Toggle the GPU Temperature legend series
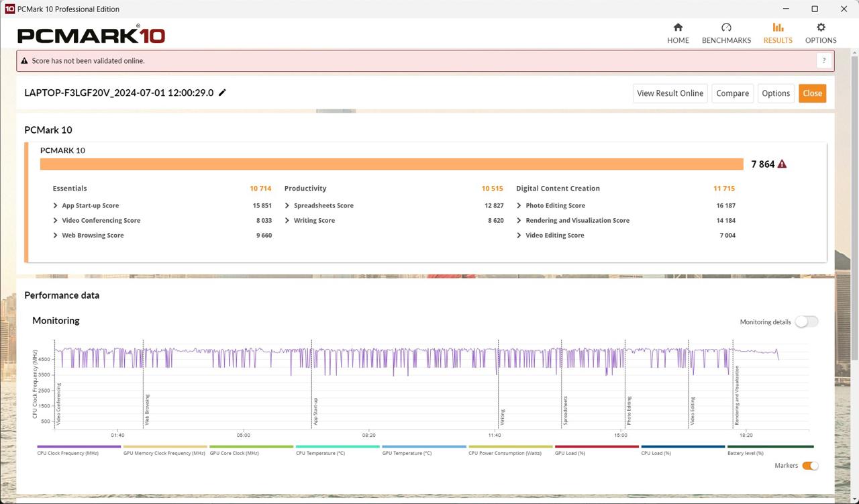Screen dimensions: 859x504 (x=423, y=450)
